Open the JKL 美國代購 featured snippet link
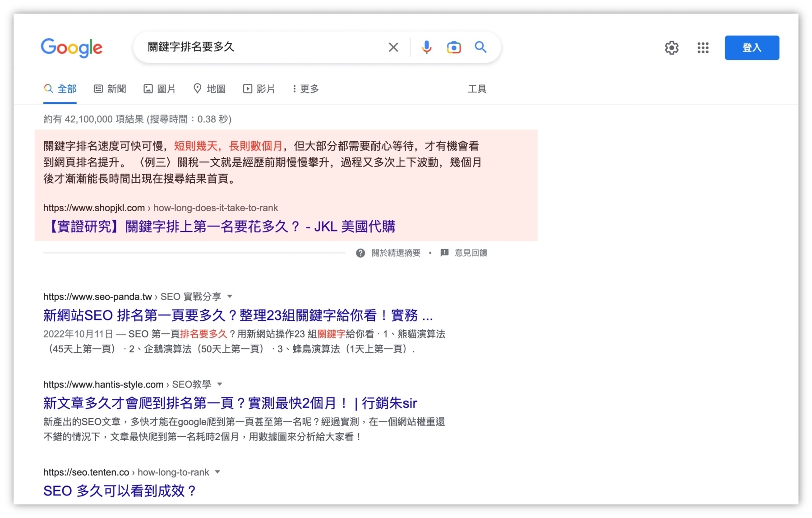 point(222,227)
